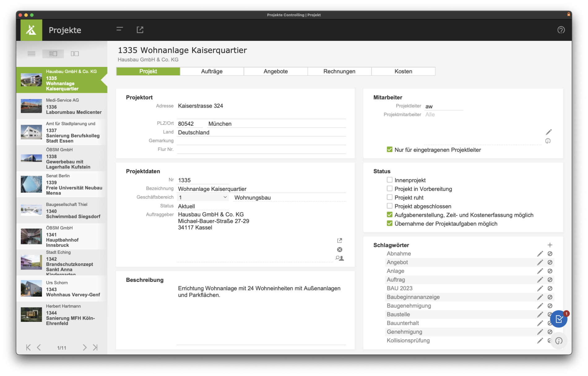The width and height of the screenshot is (588, 376).
Task: Switch to the Projekt tab
Action: (148, 71)
